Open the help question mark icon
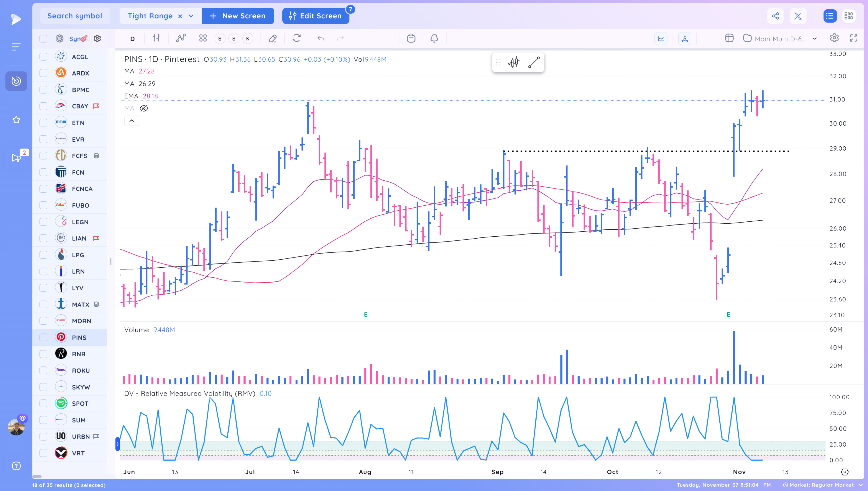This screenshot has width=868, height=491. click(16, 466)
